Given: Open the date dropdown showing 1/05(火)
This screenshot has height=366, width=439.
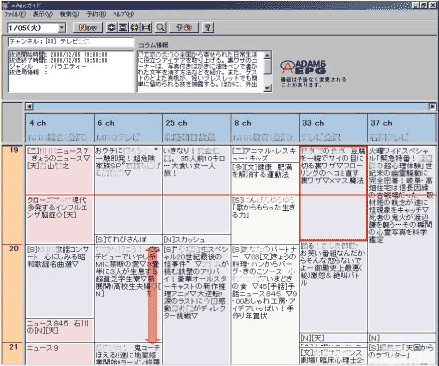Looking at the screenshot, I should coord(62,28).
